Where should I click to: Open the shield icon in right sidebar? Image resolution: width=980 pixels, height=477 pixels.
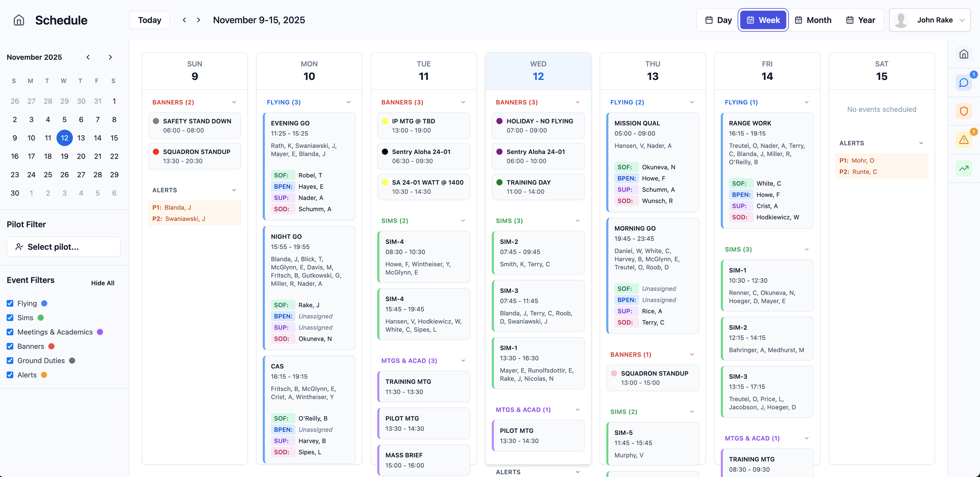tap(964, 111)
